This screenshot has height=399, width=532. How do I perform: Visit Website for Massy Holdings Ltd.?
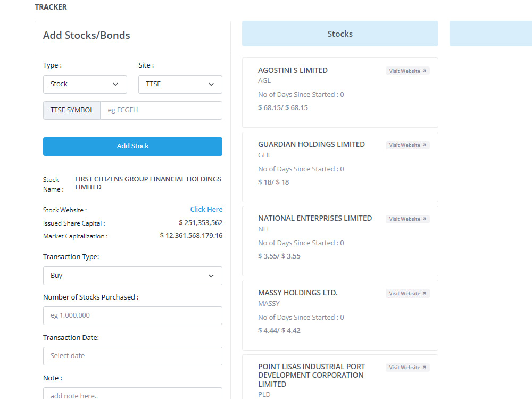point(408,294)
